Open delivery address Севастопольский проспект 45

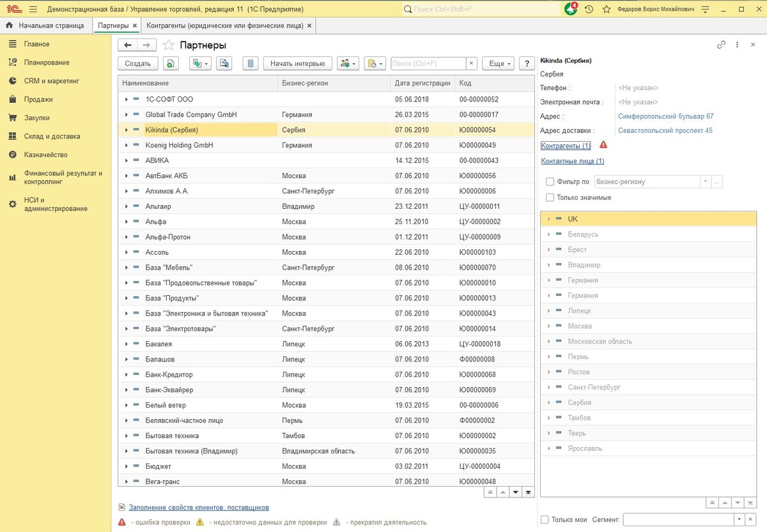coord(665,130)
